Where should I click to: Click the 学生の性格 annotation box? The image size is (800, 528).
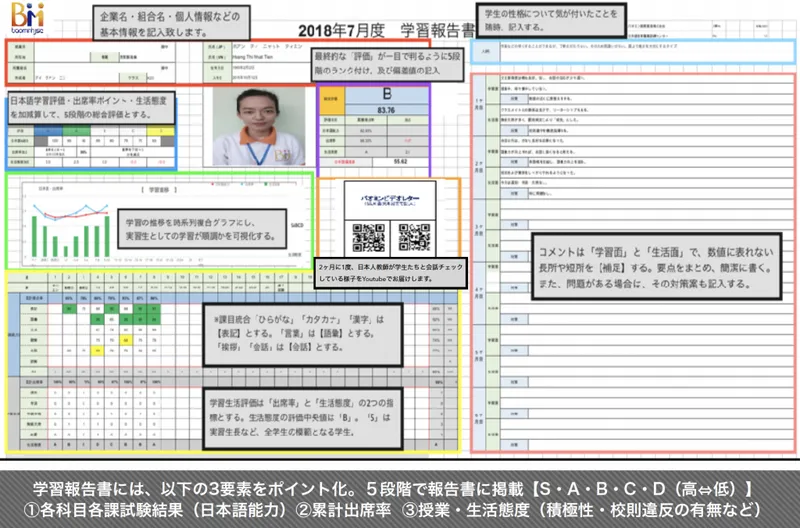[551, 20]
